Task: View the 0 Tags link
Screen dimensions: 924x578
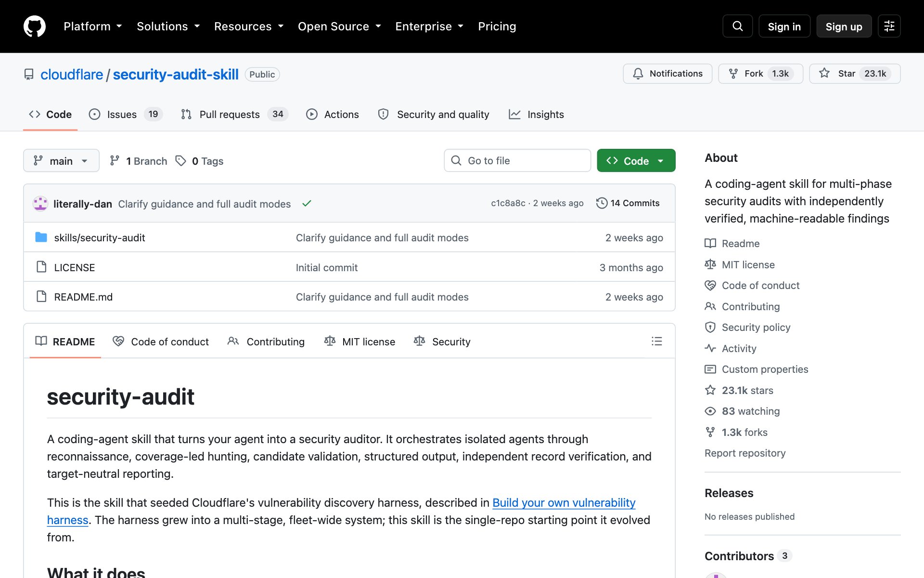Action: pos(200,161)
